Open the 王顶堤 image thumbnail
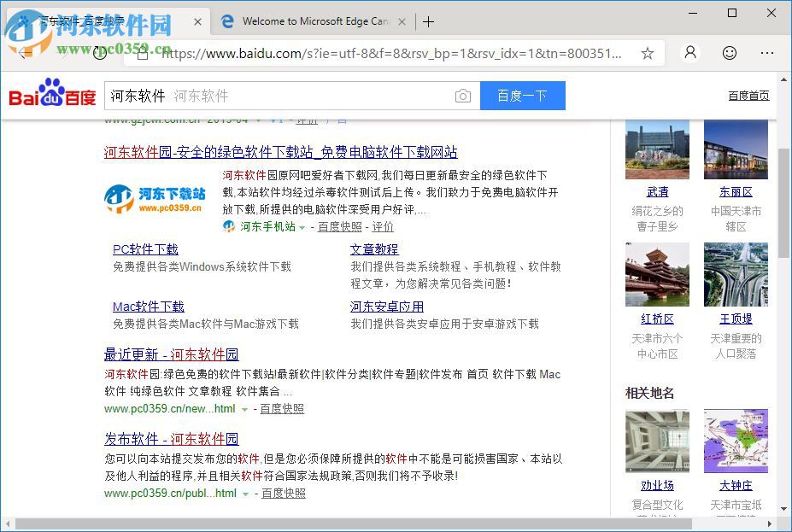Screen dimensions: 792x532 click(736, 273)
